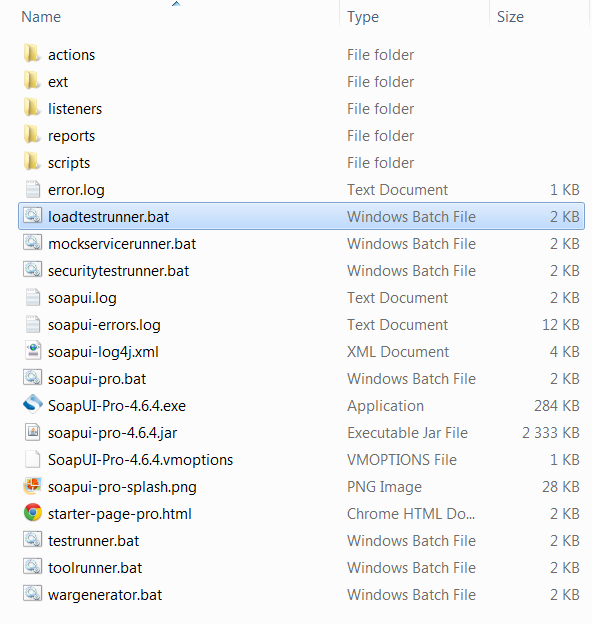Click the SoapUI-Pro-4.6.4.exe application icon
The height and width of the screenshot is (624, 592).
pyautogui.click(x=33, y=404)
